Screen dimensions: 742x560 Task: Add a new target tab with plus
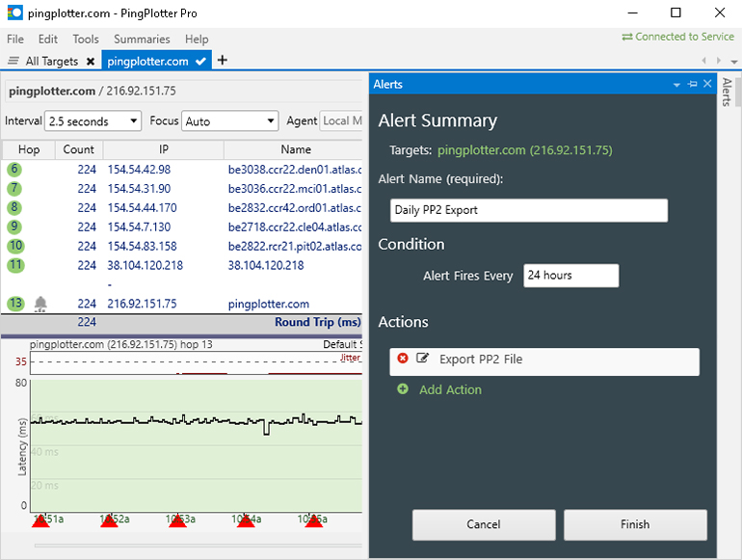[x=223, y=60]
